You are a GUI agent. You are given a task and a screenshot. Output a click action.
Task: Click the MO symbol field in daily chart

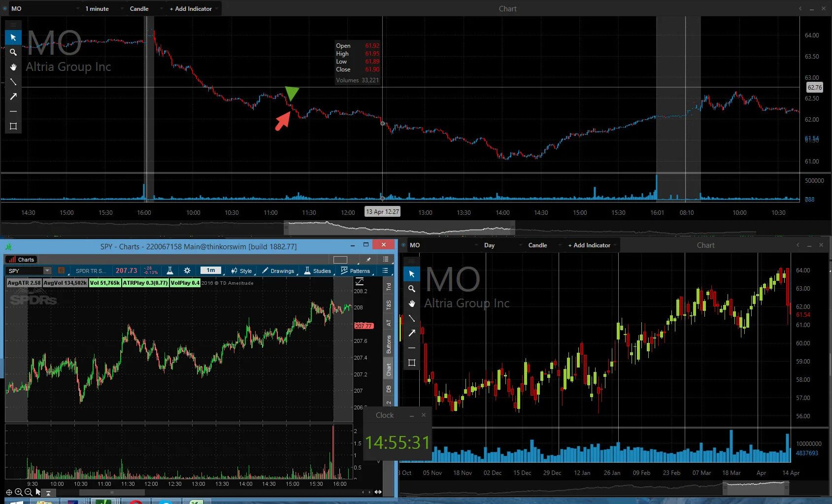click(x=443, y=245)
